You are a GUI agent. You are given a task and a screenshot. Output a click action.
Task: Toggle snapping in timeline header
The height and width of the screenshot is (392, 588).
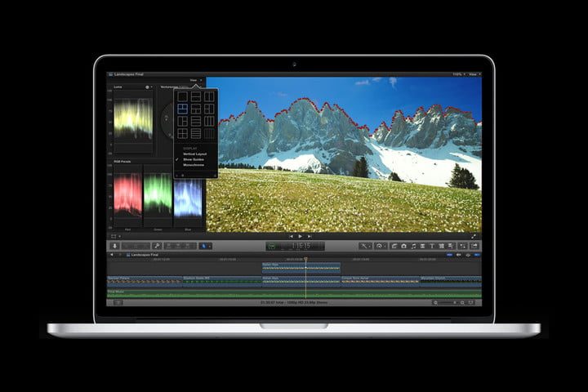[x=477, y=255]
